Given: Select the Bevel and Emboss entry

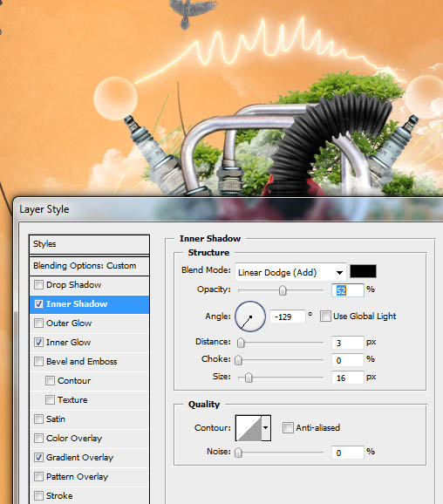Looking at the screenshot, I should [x=89, y=362].
